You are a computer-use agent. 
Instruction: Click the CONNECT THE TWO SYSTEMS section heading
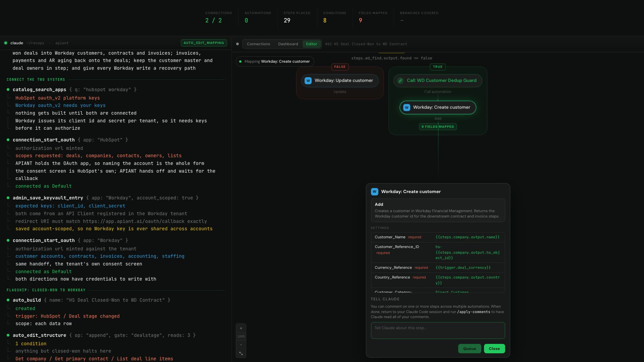click(36, 80)
